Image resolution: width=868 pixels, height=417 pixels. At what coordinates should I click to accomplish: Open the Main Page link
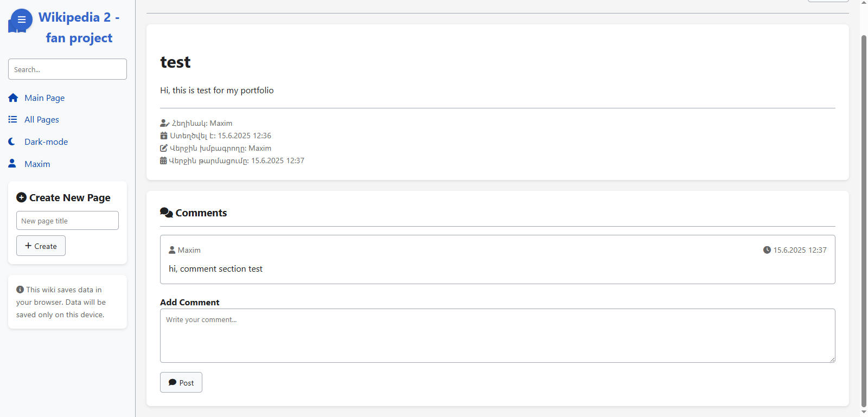tap(44, 98)
